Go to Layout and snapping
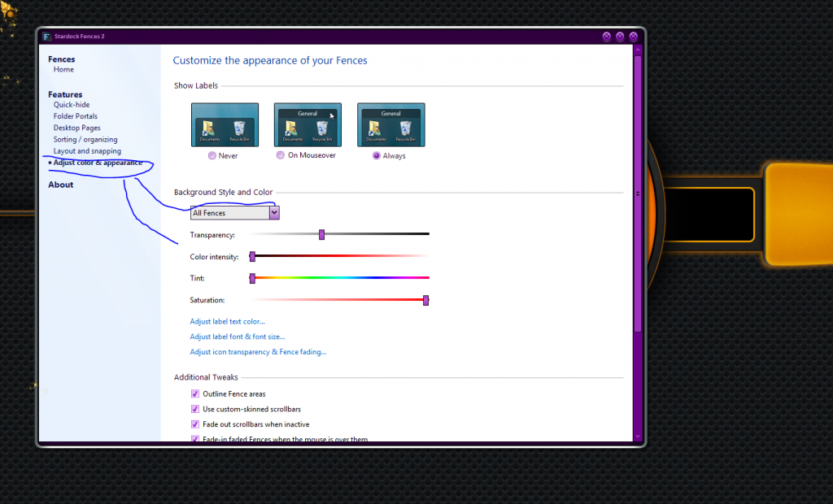This screenshot has width=833, height=504. click(x=87, y=151)
